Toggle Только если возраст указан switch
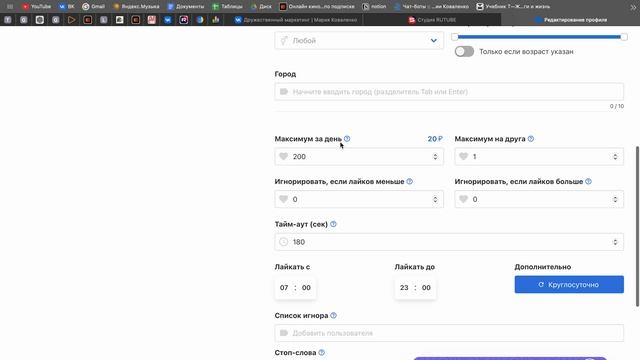This screenshot has height=360, width=640. click(464, 51)
